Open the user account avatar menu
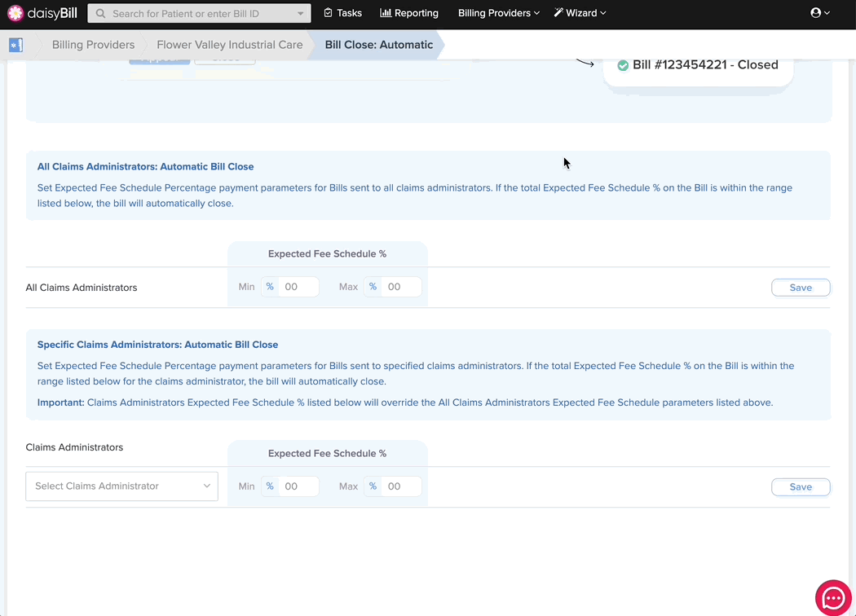 [820, 12]
